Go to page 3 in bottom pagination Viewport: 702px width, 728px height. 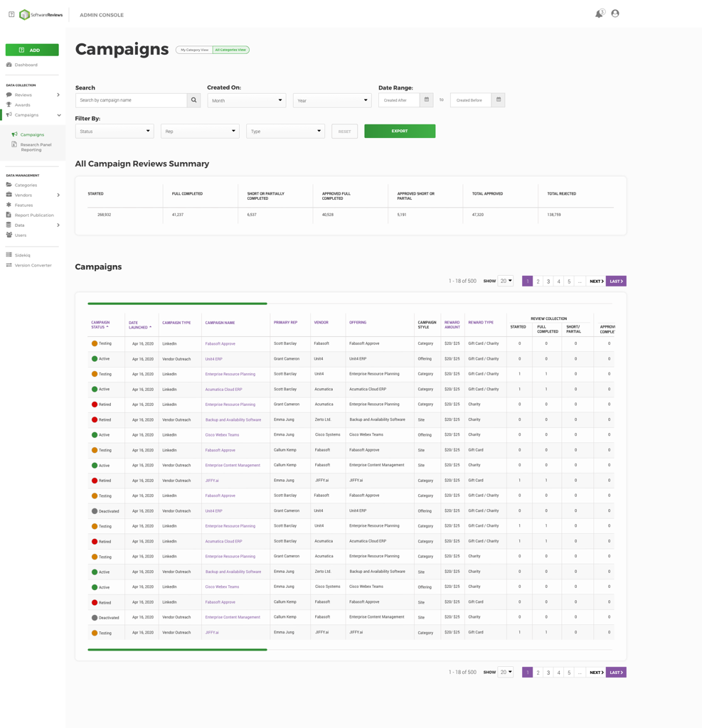pyautogui.click(x=548, y=673)
